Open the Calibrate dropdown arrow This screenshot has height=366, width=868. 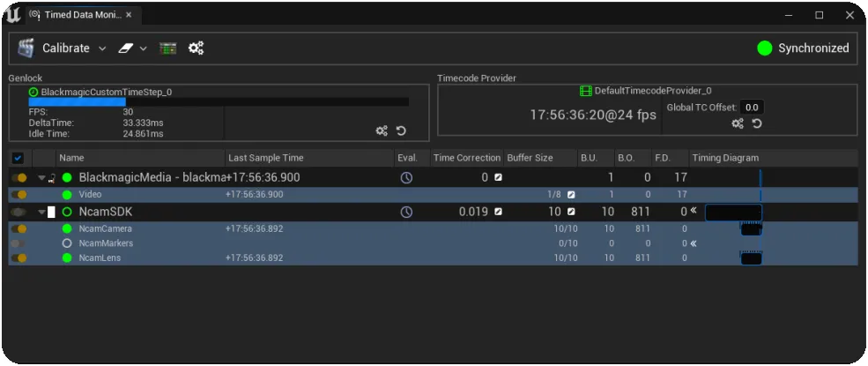(102, 49)
